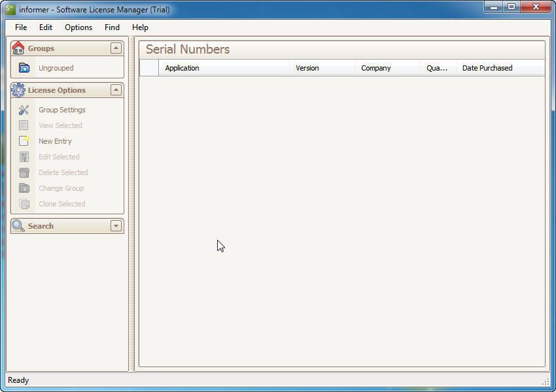Click the Serial Numbers heading
Viewport: 556px width, 392px height.
[188, 49]
